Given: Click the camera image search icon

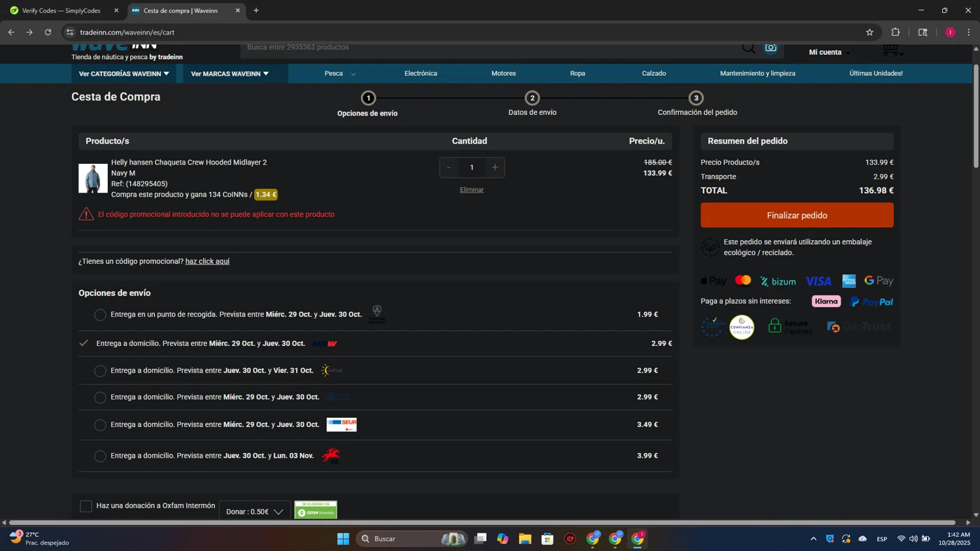Looking at the screenshot, I should coord(771,48).
